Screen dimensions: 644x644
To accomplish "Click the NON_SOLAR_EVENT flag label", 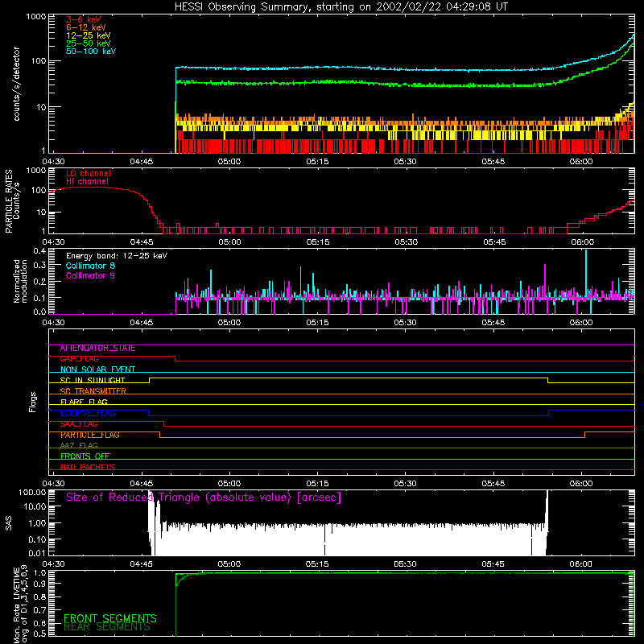I will click(97, 369).
